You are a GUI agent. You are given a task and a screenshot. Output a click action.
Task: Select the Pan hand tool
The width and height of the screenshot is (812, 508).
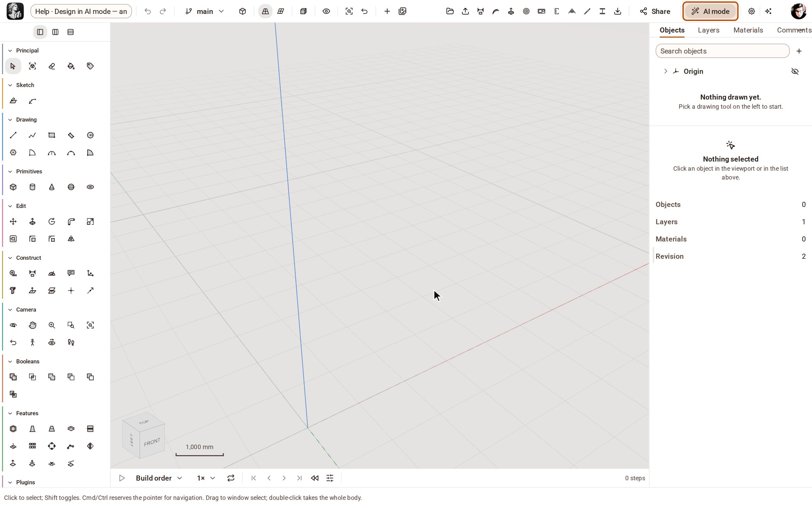(x=32, y=325)
